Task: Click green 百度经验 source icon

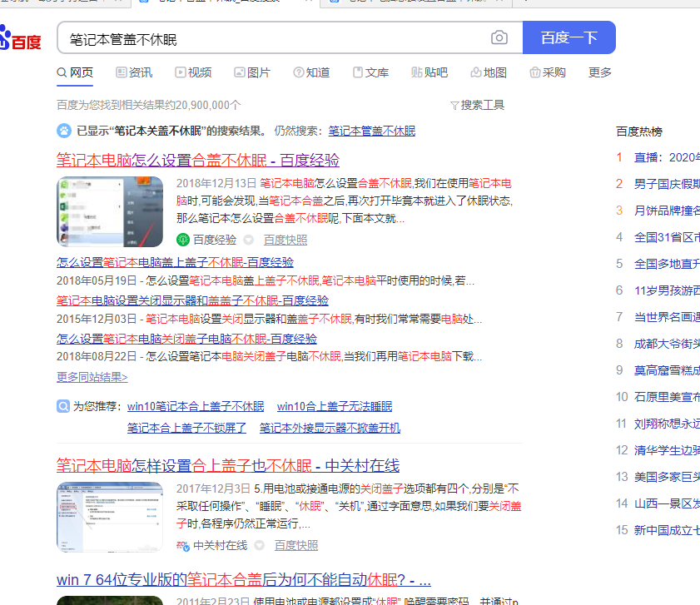Action: (x=183, y=240)
